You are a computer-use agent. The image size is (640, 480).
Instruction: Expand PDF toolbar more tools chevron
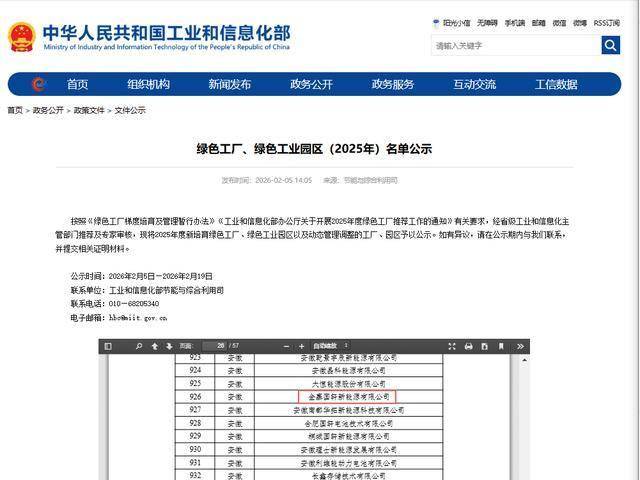coord(520,346)
